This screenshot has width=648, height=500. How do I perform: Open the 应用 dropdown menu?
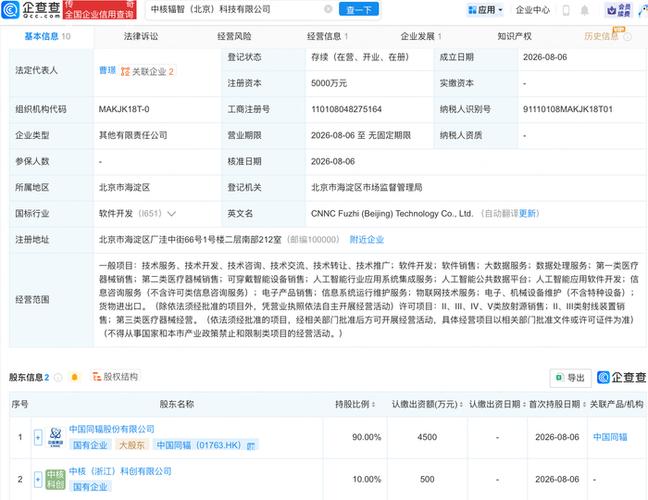click(485, 10)
